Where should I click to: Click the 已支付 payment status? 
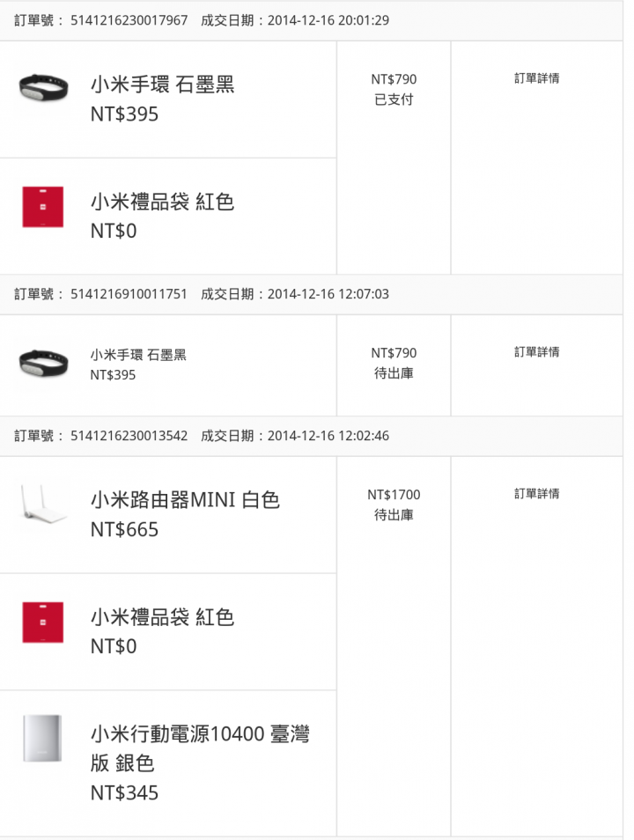click(x=394, y=99)
